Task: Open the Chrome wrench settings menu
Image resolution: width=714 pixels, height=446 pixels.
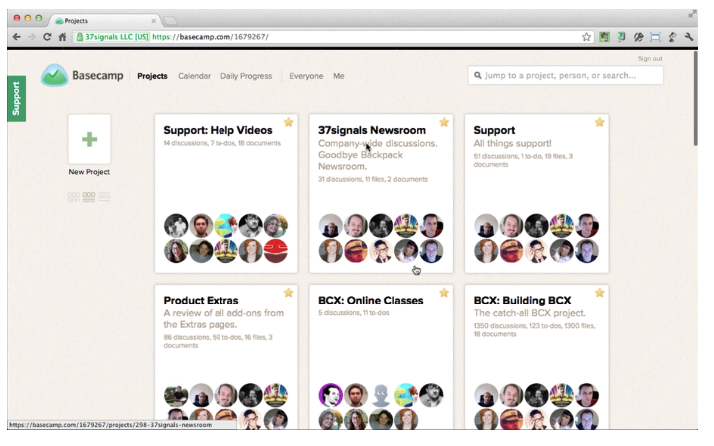Action: pos(689,37)
